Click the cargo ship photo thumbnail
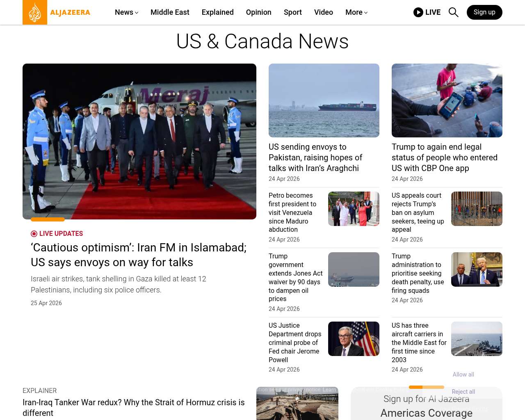 pos(324,100)
